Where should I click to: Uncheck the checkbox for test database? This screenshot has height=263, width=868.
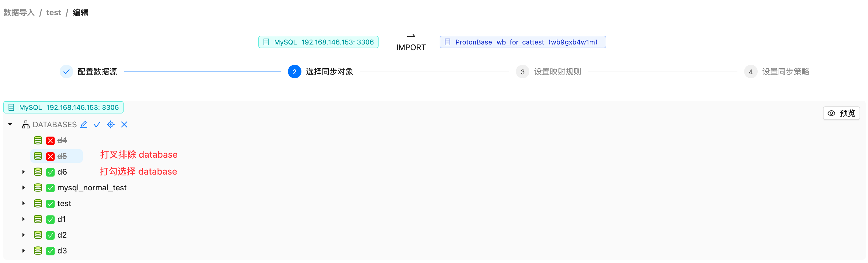tap(50, 204)
